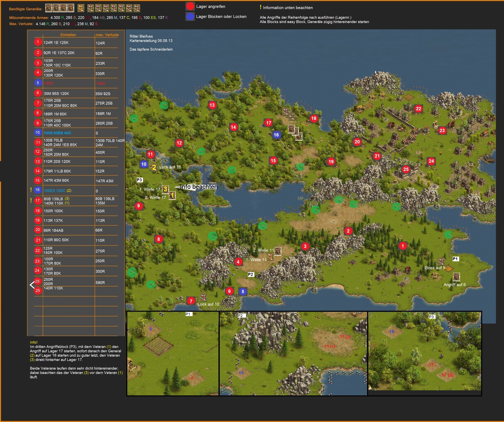This screenshot has height=422, width=504.
Task: Click the max. Verluste column header
Action: (107, 35)
